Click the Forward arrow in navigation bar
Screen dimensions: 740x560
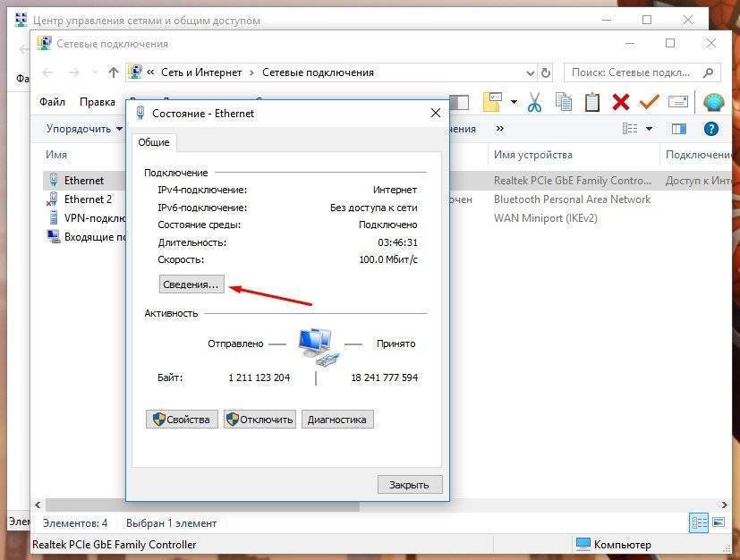pos(73,72)
